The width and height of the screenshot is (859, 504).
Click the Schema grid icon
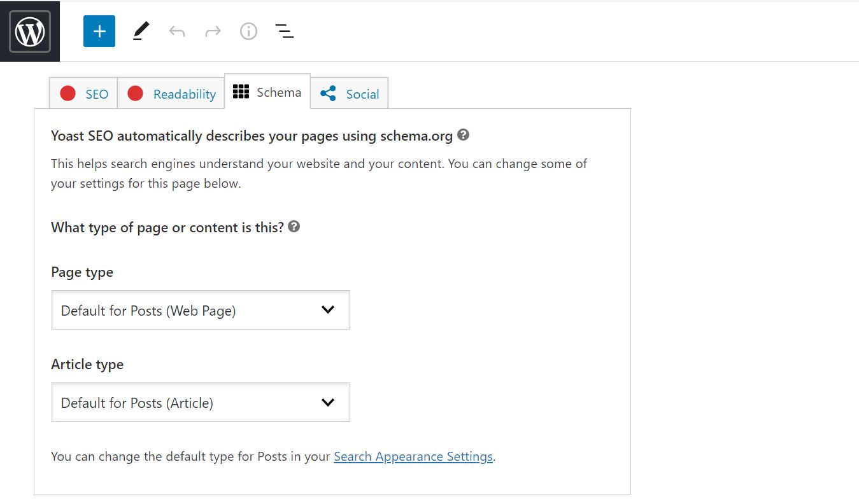[x=241, y=92]
